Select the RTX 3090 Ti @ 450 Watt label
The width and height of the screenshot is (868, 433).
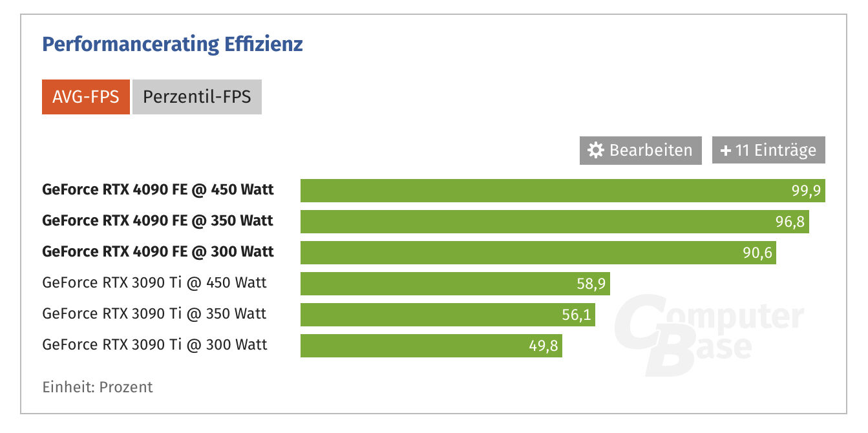[154, 283]
